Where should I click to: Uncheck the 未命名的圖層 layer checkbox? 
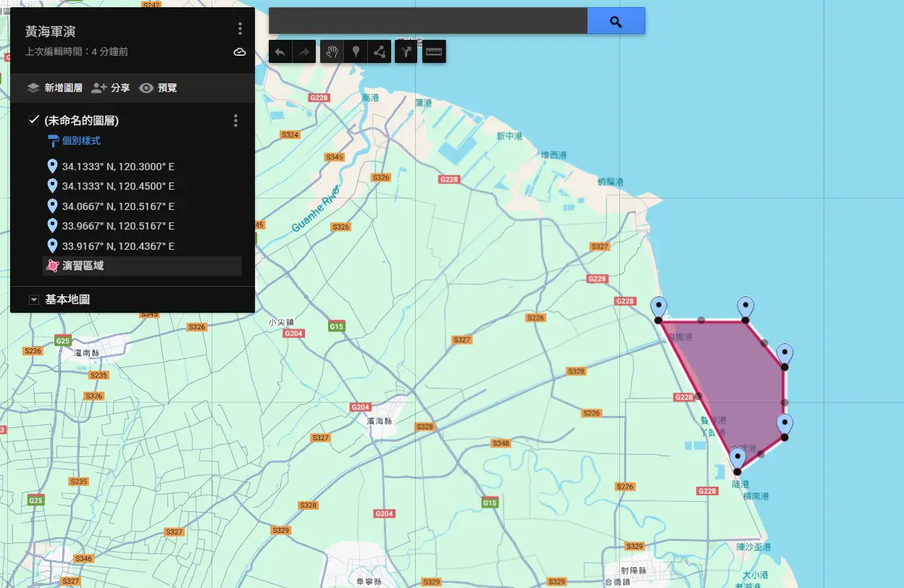pyautogui.click(x=33, y=120)
